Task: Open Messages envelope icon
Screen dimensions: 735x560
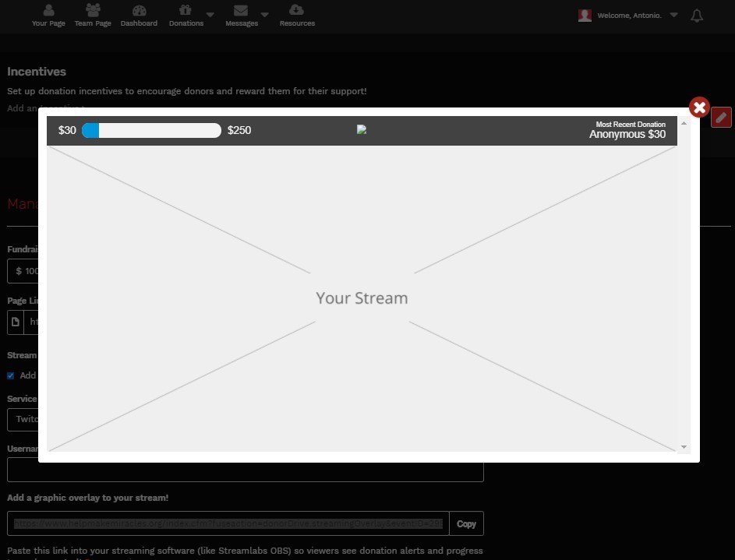Action: [241, 11]
